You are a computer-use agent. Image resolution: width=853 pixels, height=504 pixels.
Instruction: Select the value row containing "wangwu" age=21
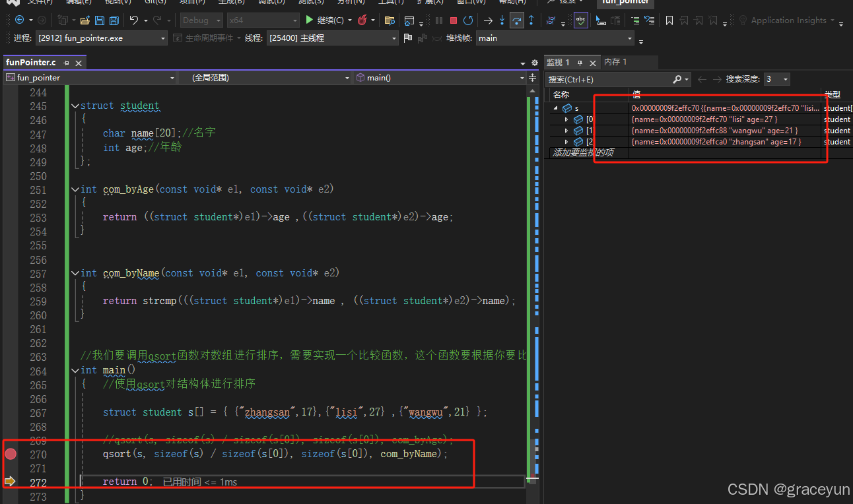click(x=725, y=131)
